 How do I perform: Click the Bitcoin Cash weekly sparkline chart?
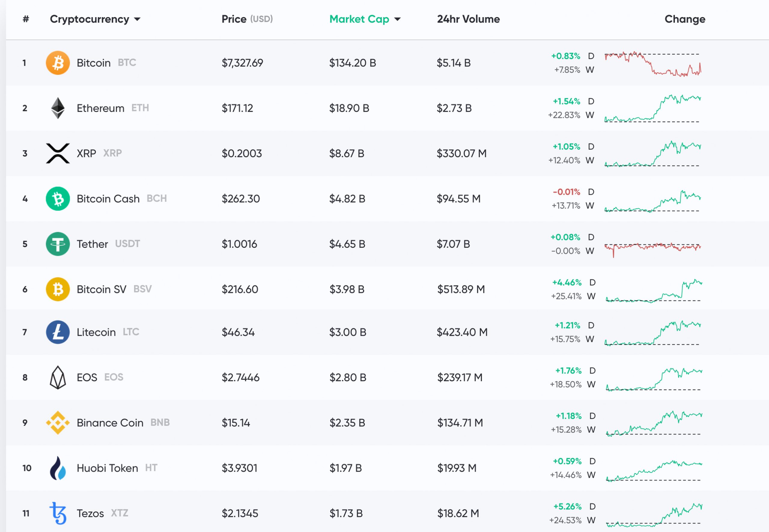tap(653, 201)
